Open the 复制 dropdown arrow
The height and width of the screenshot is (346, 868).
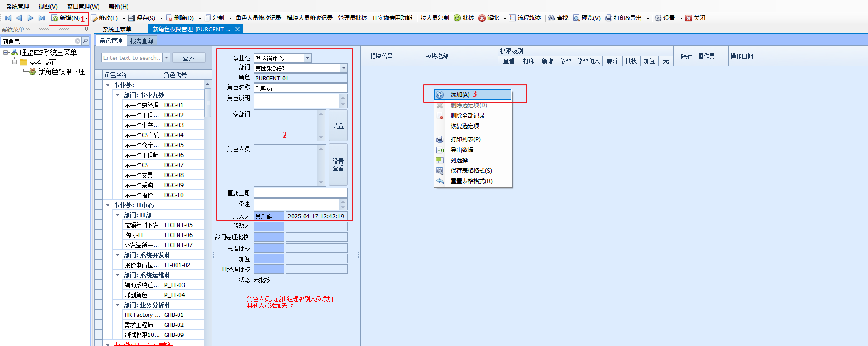[x=230, y=18]
